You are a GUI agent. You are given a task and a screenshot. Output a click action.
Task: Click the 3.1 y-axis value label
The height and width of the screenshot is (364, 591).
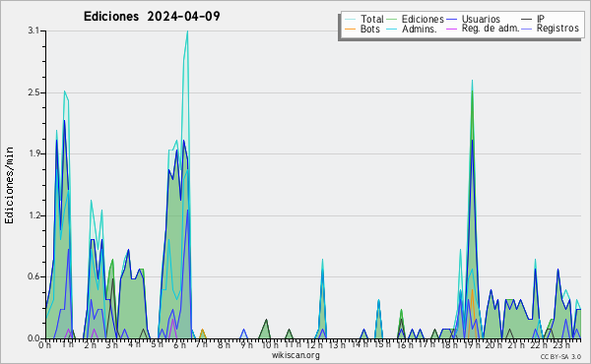coord(33,30)
